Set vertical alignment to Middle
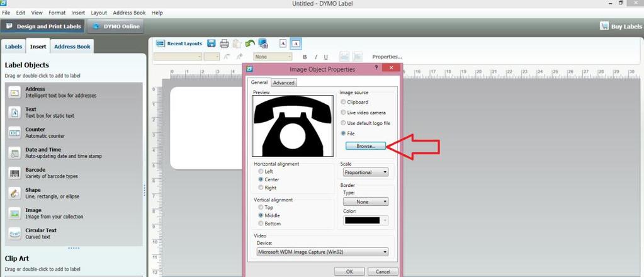 point(261,215)
